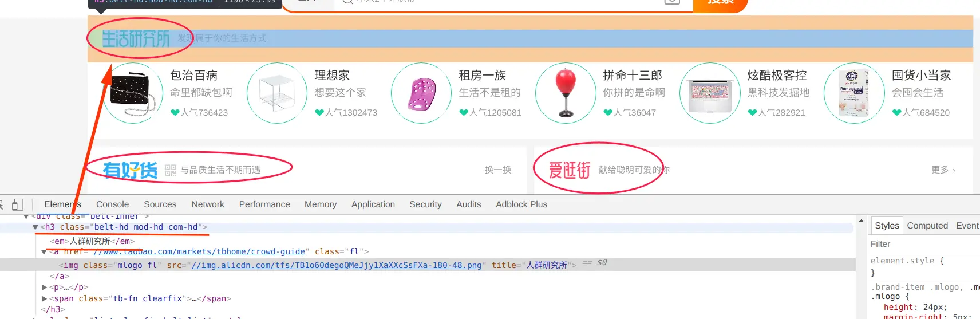
Task: Expand the span tb-fn clearfix node
Action: (45, 299)
